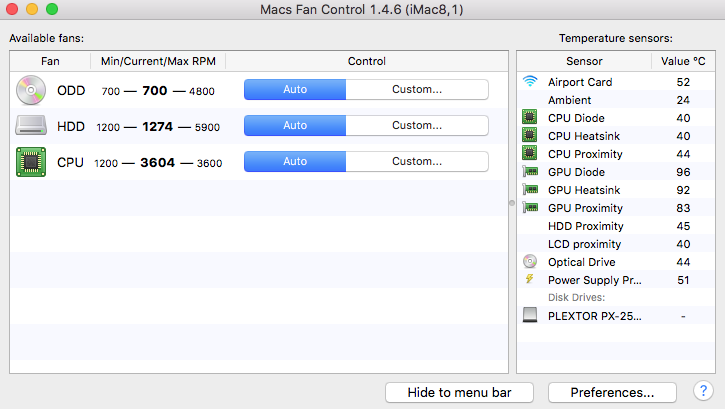Screen dimensions: 725x409
Task: Open Custom control for CPU fan
Action: click(417, 161)
